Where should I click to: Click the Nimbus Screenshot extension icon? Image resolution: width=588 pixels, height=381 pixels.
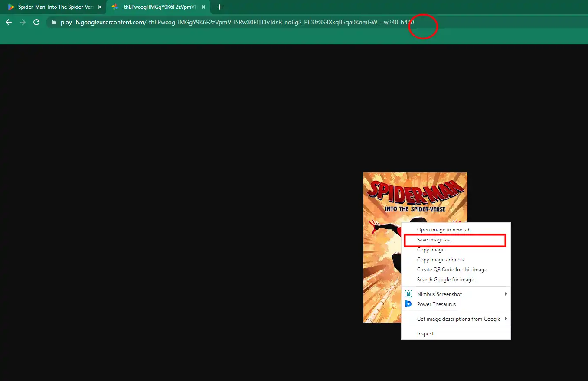[x=408, y=294]
